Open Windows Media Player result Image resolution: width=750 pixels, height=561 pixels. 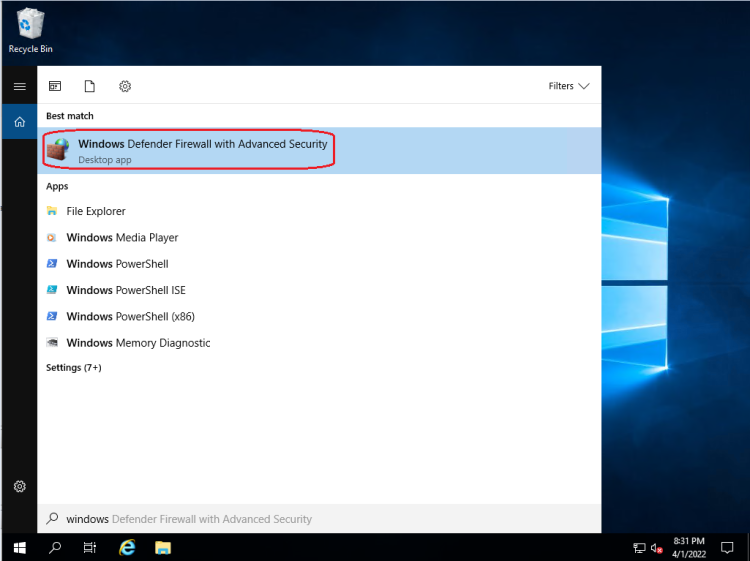tap(319, 237)
